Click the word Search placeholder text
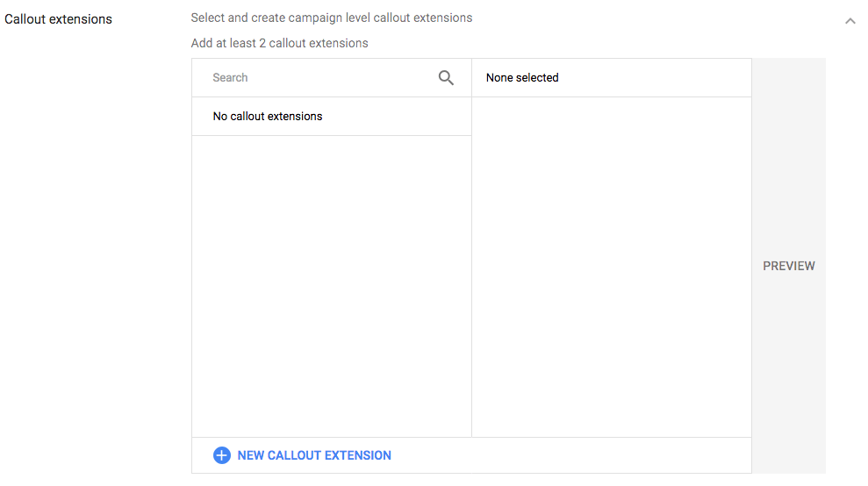Screen dimensions: 868x486 click(230, 78)
